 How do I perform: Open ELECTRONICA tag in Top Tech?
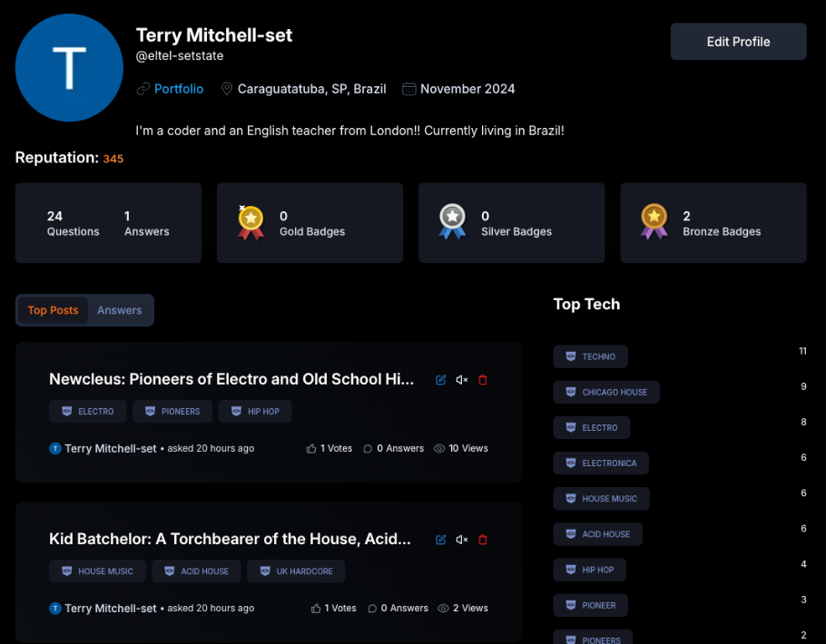(601, 463)
